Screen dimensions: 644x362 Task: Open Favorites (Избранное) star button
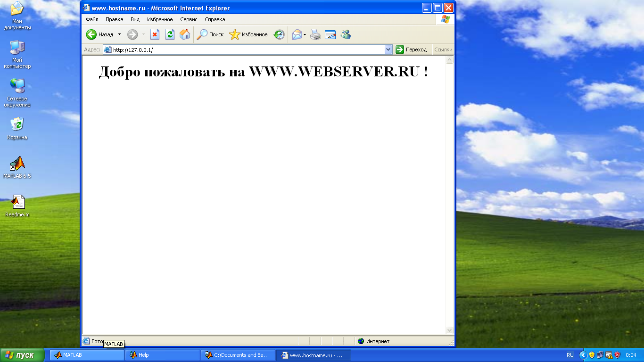coord(248,34)
